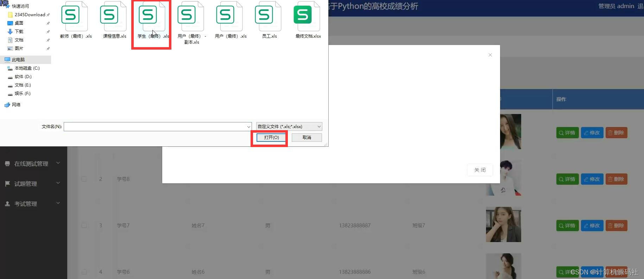Click 删除 button for 学号8 row
Image resolution: width=644 pixels, height=279 pixels.
(616, 179)
